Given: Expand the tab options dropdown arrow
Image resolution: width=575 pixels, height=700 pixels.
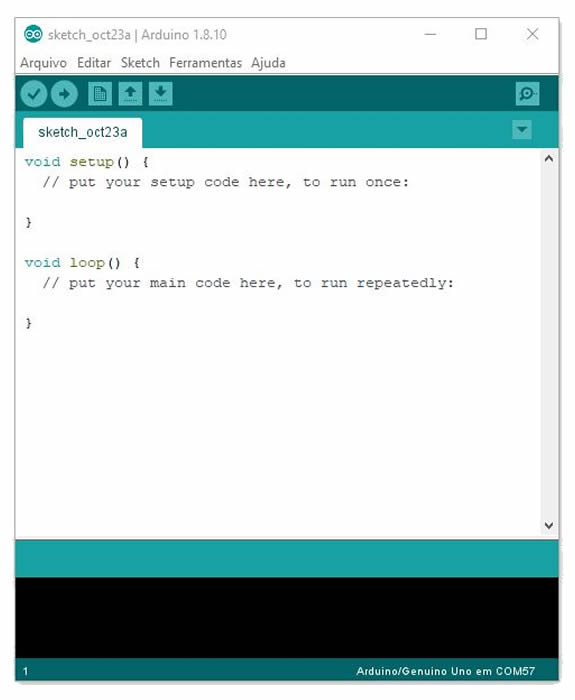Looking at the screenshot, I should pos(522,130).
